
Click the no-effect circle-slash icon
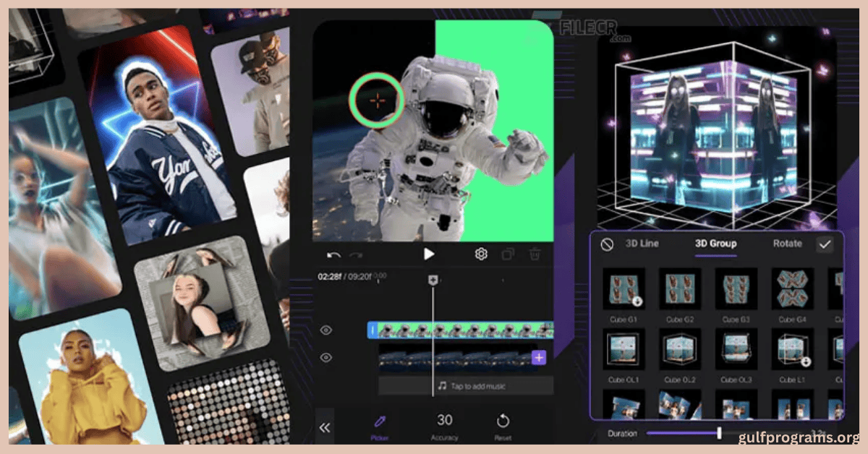(x=608, y=244)
